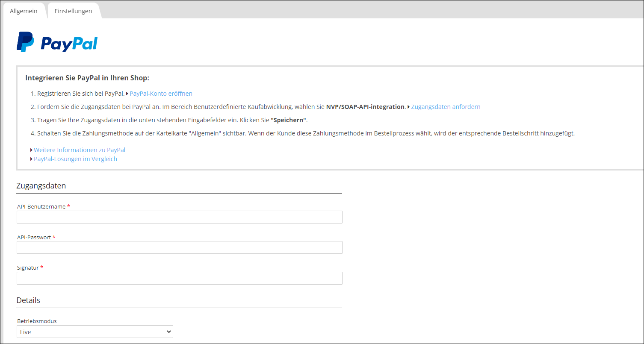The height and width of the screenshot is (344, 644).
Task: Open "PayPal-Lösungen im Vergleich"
Action: [x=75, y=159]
